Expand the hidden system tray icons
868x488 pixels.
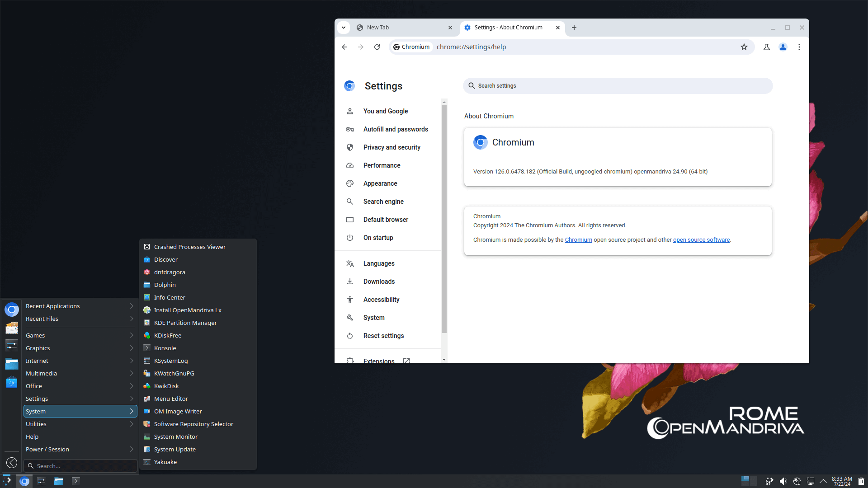pos(824,481)
